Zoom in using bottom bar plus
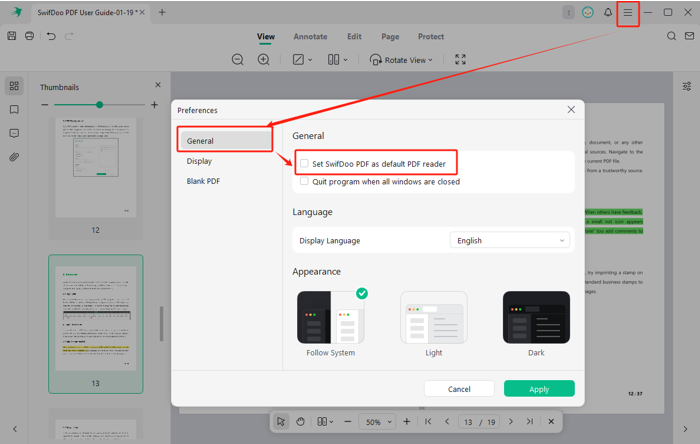This screenshot has width=700, height=444. tap(407, 422)
